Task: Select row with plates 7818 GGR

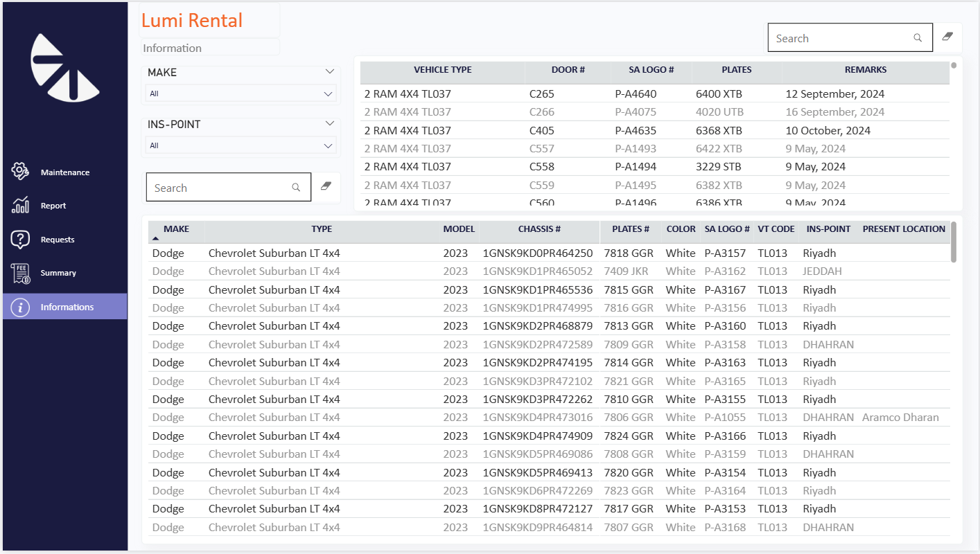Action: click(x=628, y=253)
